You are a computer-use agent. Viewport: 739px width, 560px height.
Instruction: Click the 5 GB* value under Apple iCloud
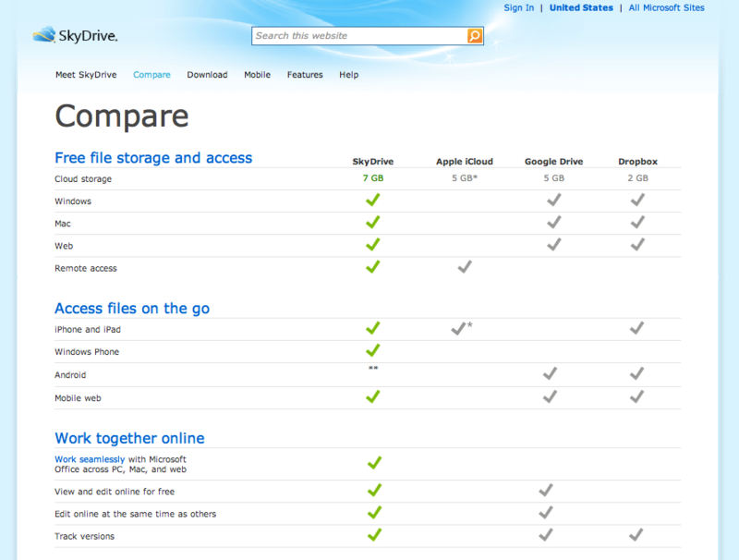pyautogui.click(x=465, y=178)
